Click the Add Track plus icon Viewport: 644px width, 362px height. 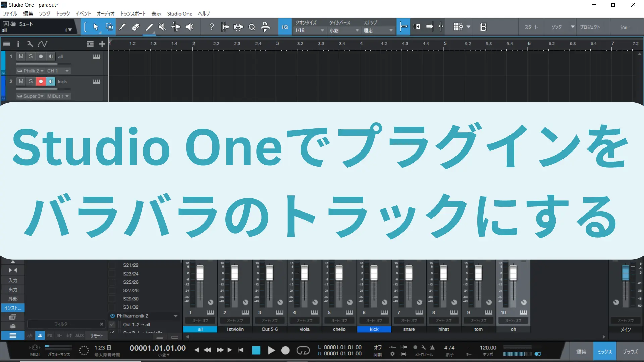point(102,44)
